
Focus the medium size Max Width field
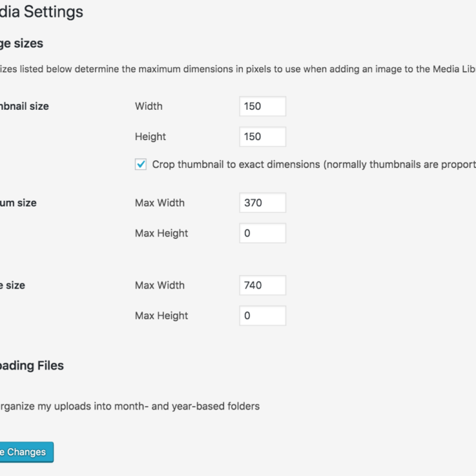(x=262, y=203)
